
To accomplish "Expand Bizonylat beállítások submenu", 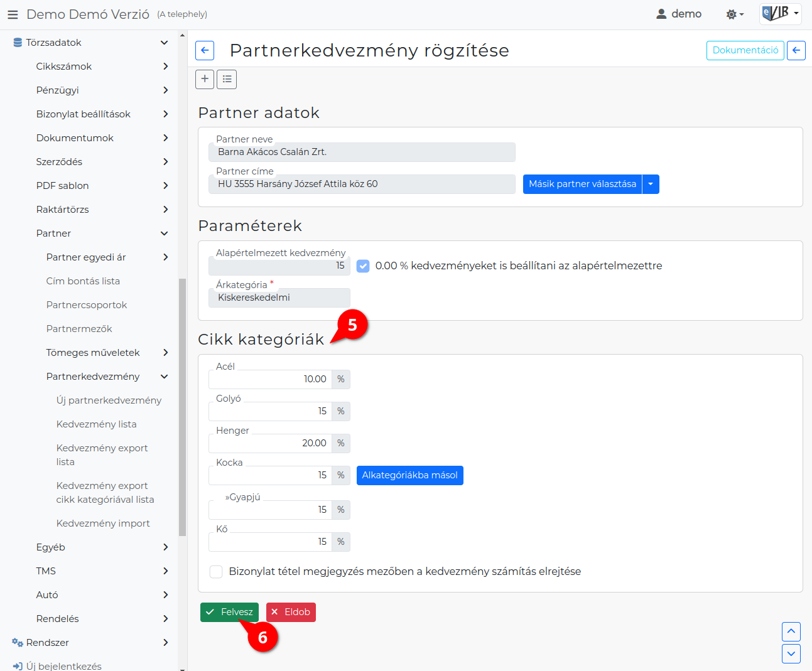I will point(165,114).
